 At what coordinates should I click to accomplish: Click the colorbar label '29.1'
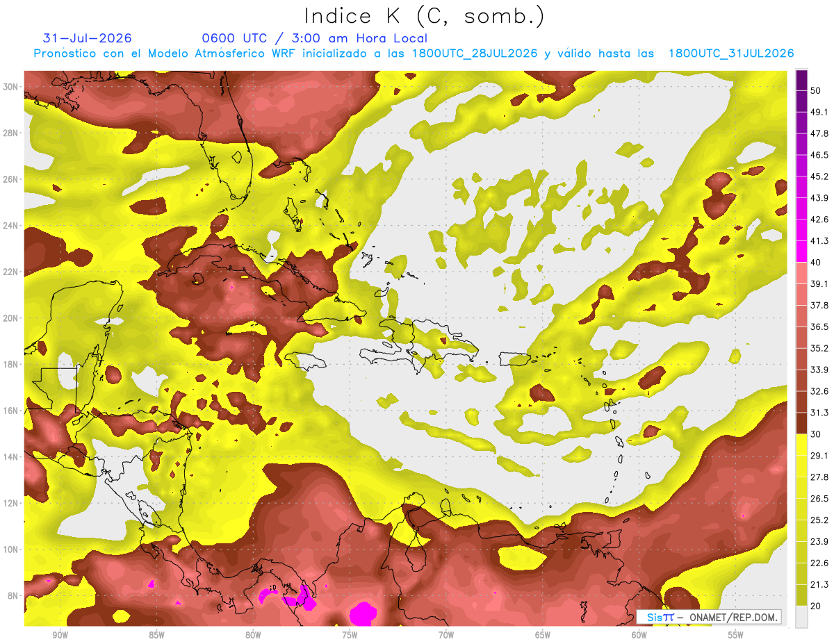819,455
